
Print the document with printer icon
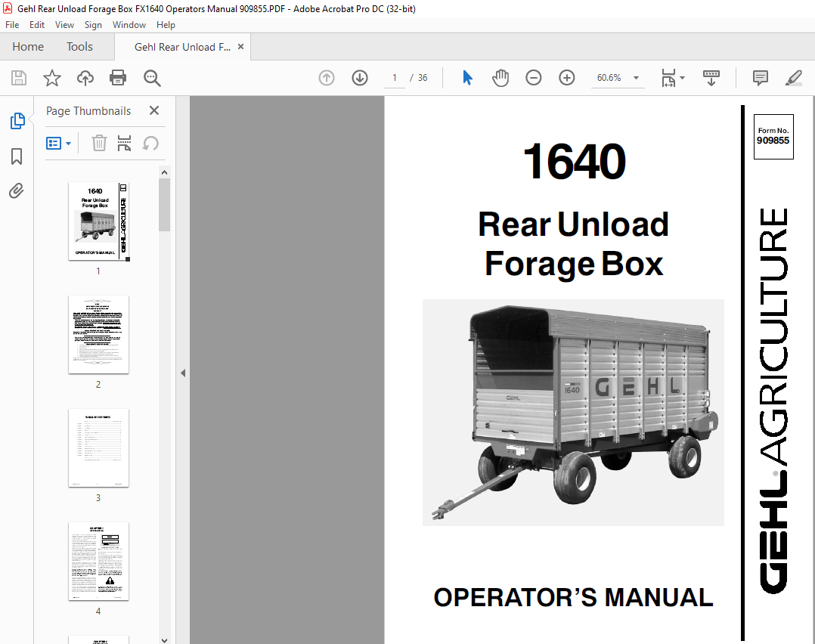[118, 78]
